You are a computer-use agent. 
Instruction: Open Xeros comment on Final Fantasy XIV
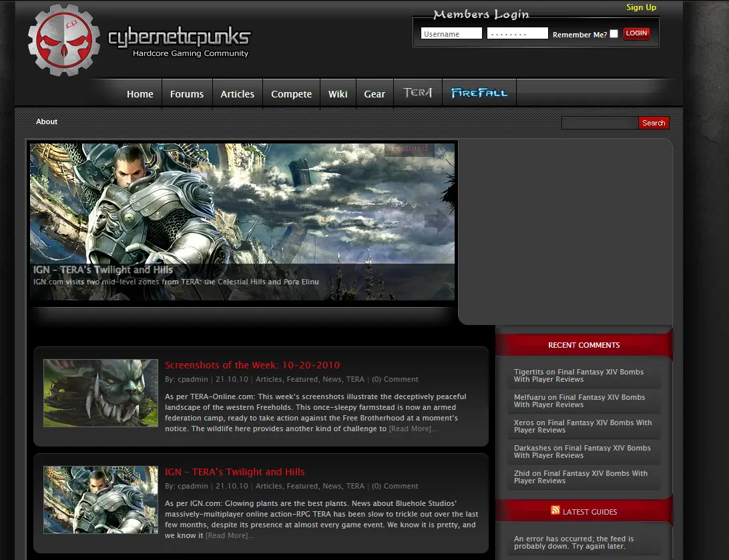tap(583, 426)
